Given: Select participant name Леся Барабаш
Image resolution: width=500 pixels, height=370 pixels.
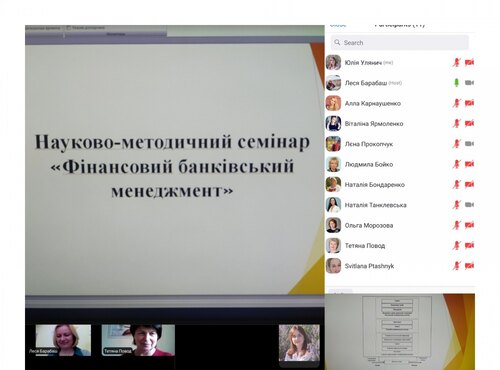Looking at the screenshot, I should pyautogui.click(x=366, y=83).
